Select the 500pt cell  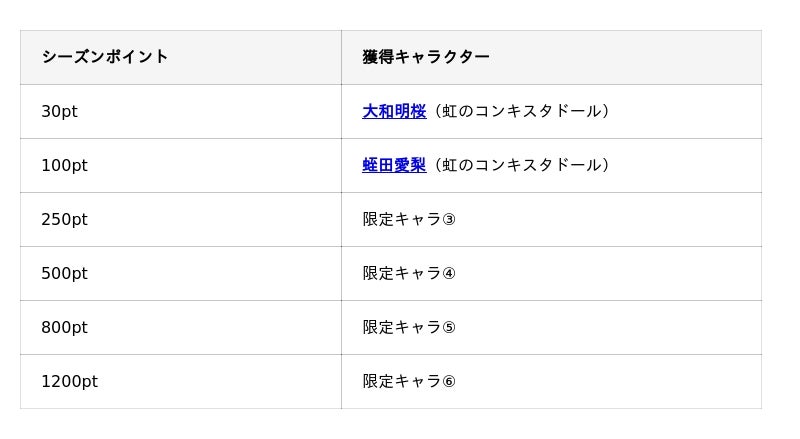point(64,273)
